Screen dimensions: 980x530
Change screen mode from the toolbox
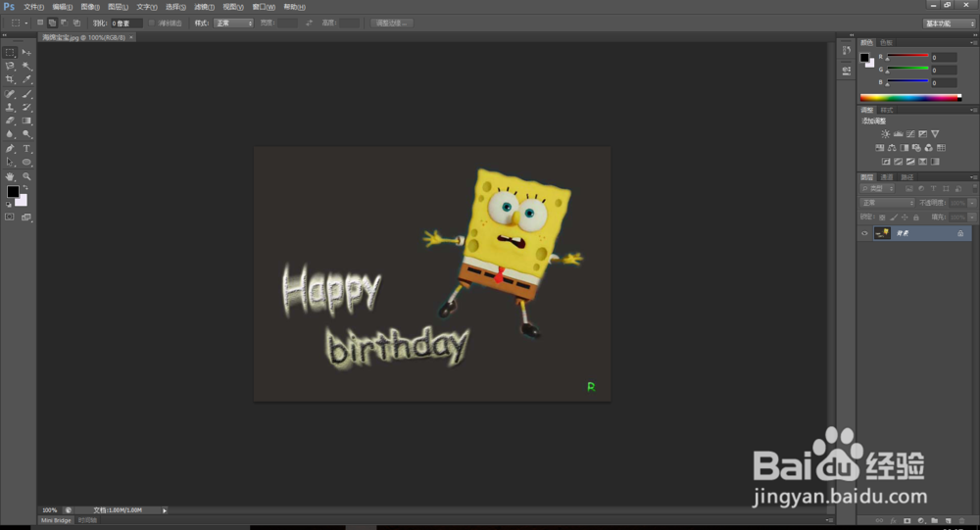point(26,217)
